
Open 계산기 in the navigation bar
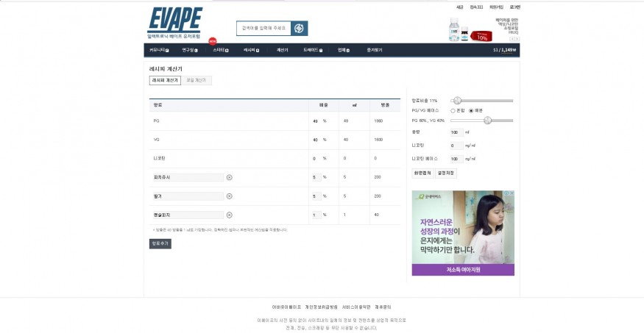click(x=282, y=50)
